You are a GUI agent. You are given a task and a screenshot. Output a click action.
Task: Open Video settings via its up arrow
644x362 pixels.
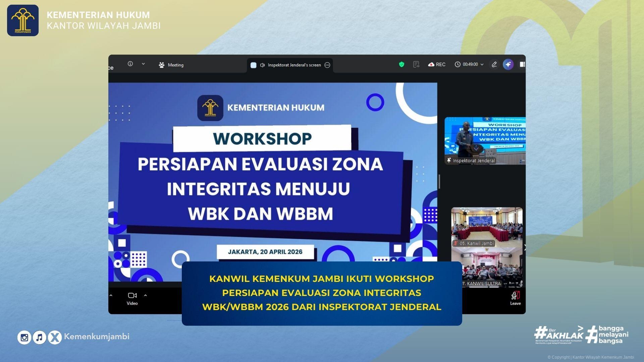coord(146,295)
